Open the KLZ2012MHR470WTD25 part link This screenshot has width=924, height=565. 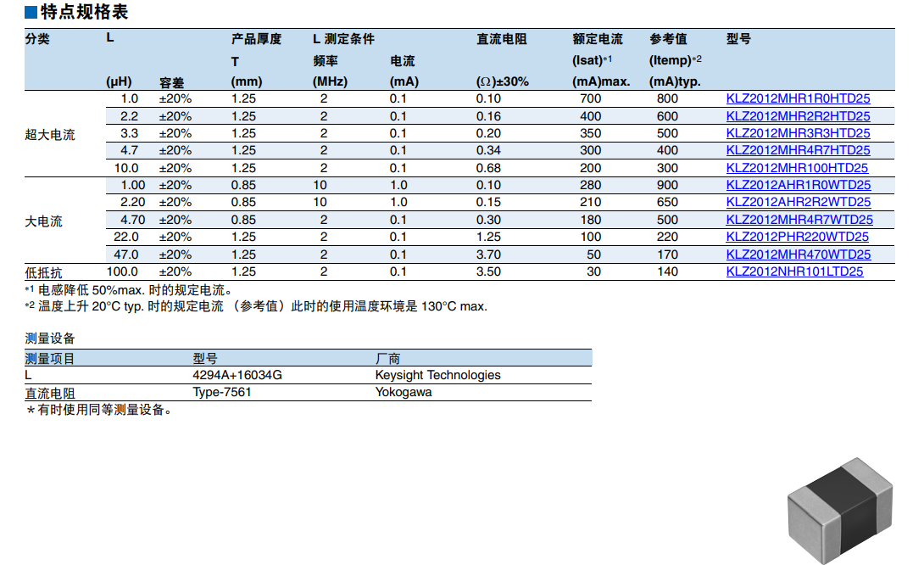click(x=799, y=255)
